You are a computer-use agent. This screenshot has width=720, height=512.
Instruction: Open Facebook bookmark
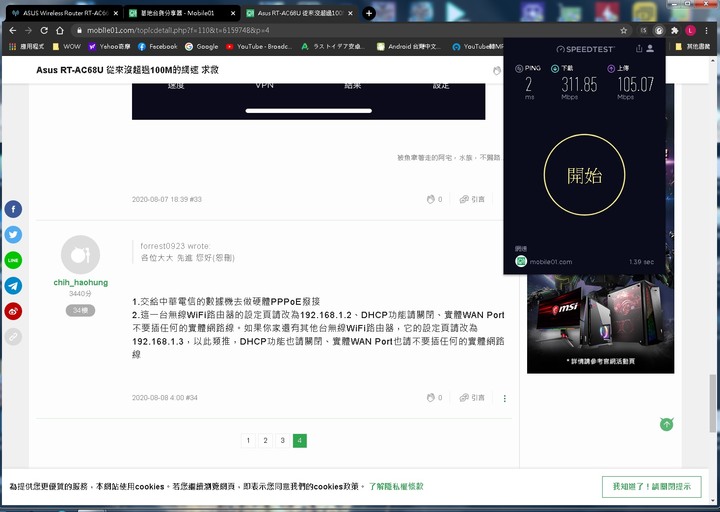(x=158, y=46)
